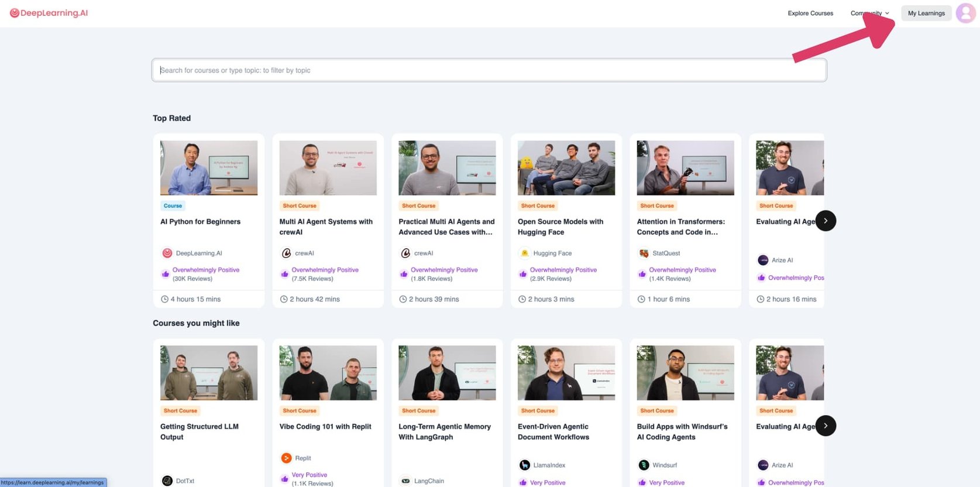Image resolution: width=980 pixels, height=487 pixels.
Task: Open Explore Courses in navigation
Action: click(x=810, y=13)
